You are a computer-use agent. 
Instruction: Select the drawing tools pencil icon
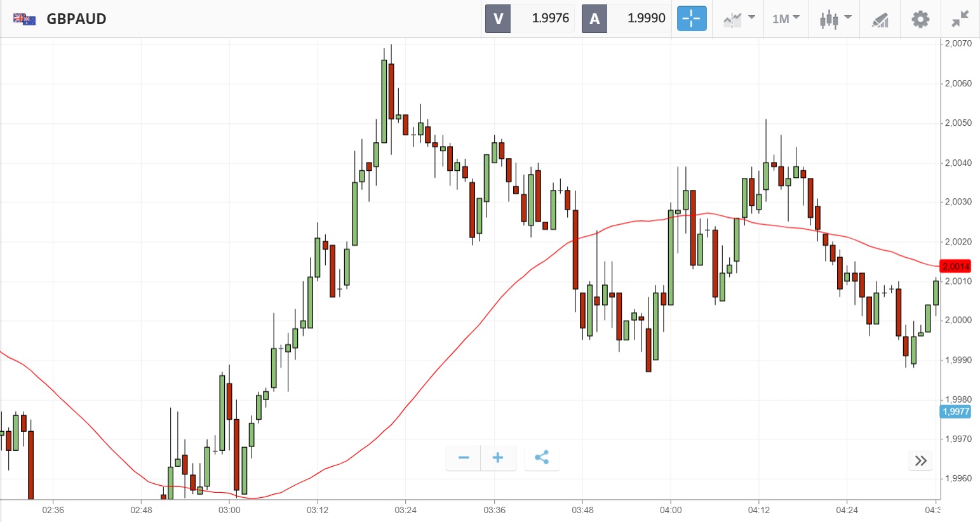click(x=880, y=20)
